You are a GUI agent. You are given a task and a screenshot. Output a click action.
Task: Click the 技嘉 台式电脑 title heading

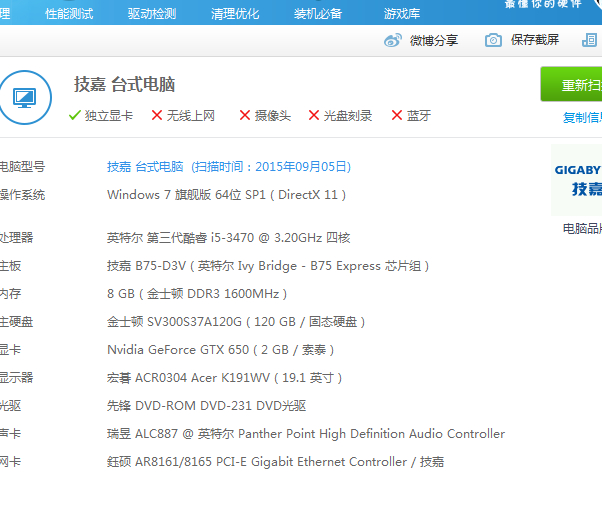[124, 84]
